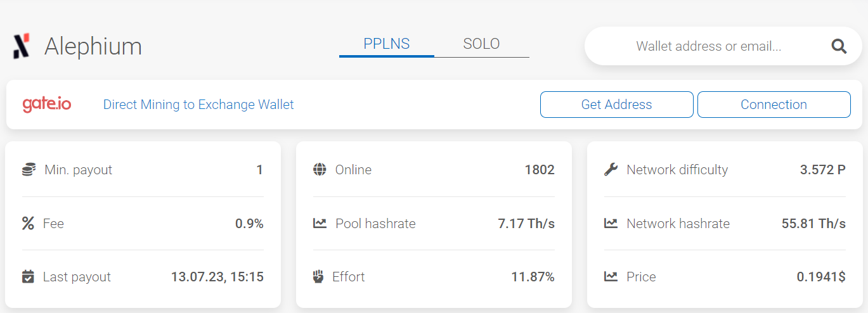
Task: Click the Alephium title text
Action: [93, 47]
